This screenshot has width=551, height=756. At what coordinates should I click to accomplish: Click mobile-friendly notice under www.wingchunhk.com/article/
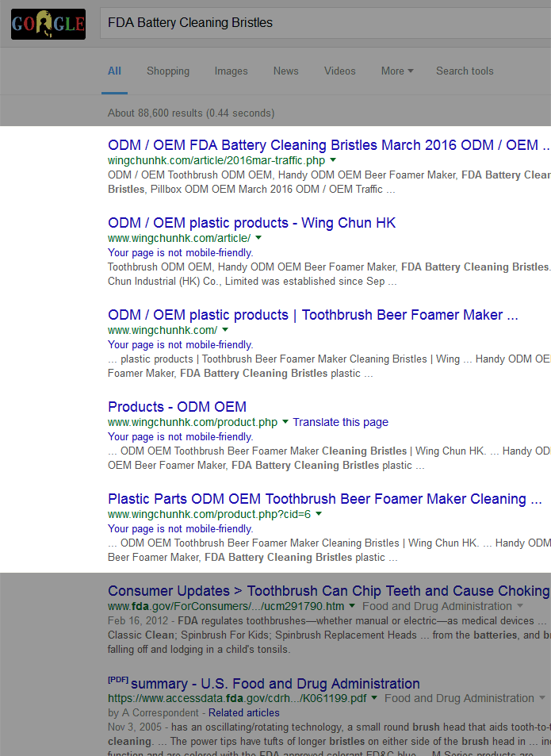pyautogui.click(x=181, y=252)
